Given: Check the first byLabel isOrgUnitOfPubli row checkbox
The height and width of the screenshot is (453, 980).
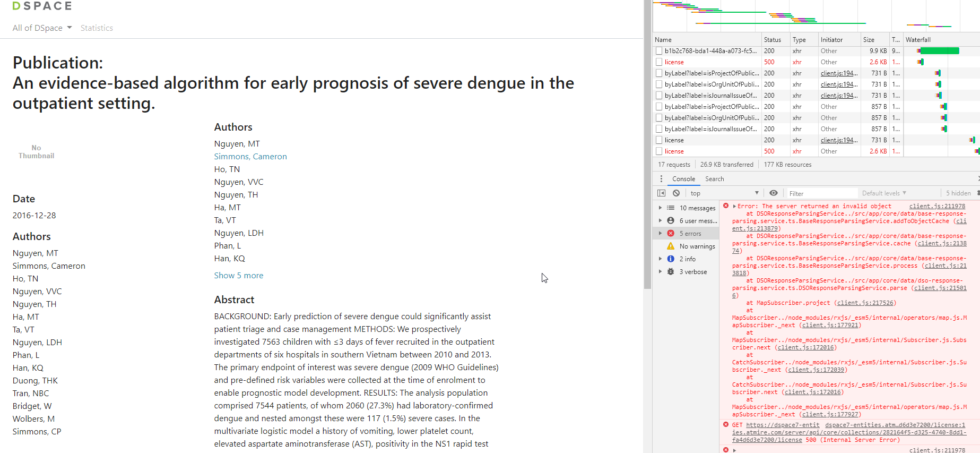Looking at the screenshot, I should coord(659,84).
